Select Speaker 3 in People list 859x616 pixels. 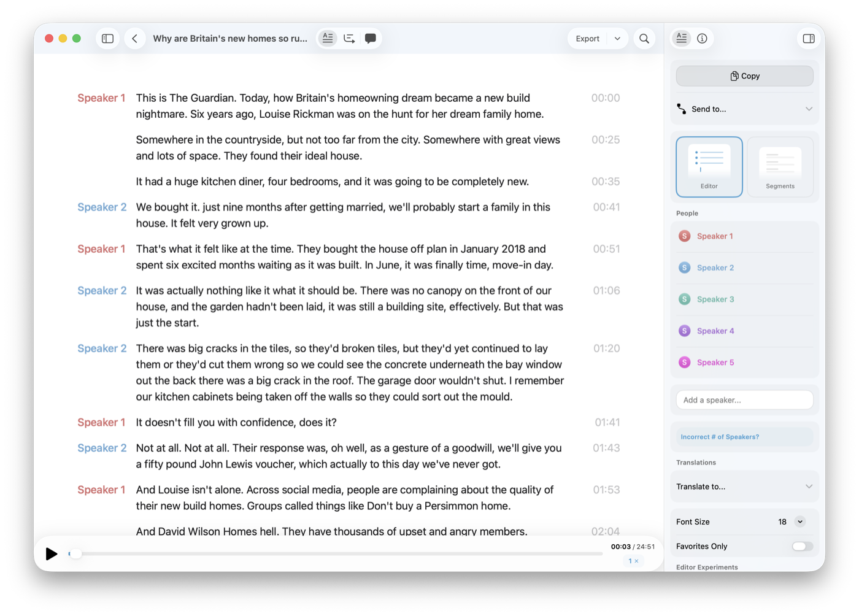point(745,299)
